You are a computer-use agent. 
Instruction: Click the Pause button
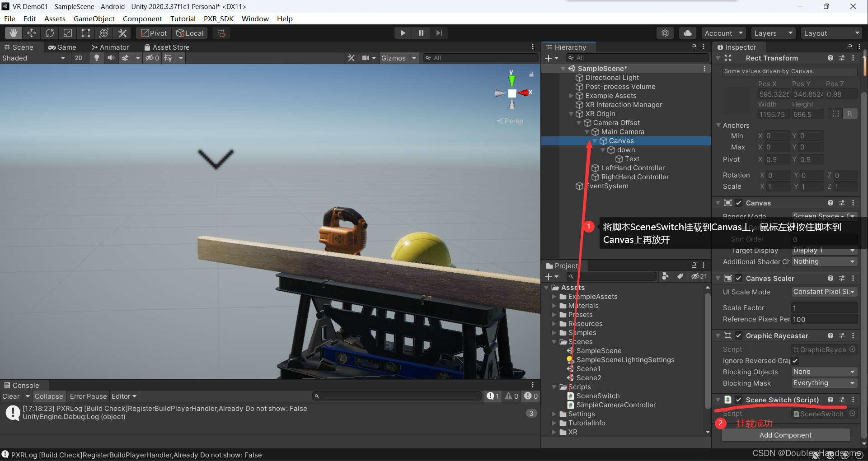point(421,33)
